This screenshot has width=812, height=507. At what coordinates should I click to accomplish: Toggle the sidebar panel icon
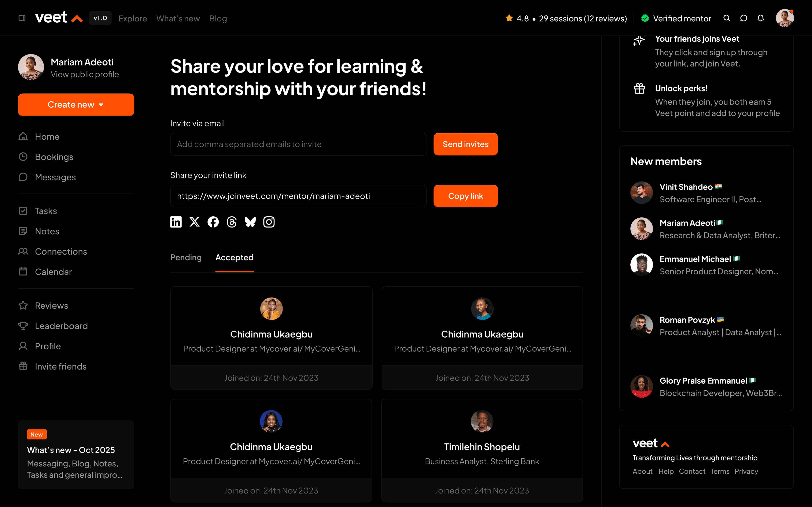click(x=22, y=18)
